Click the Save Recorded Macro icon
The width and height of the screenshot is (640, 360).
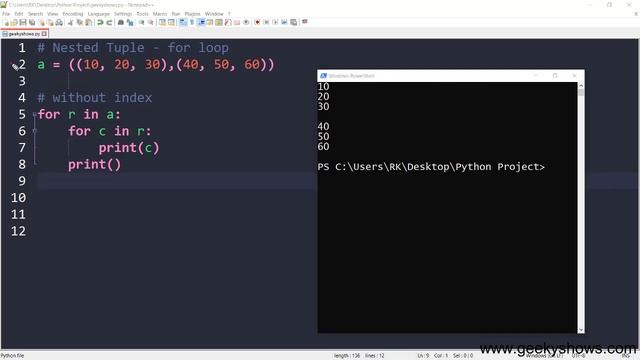[293, 22]
